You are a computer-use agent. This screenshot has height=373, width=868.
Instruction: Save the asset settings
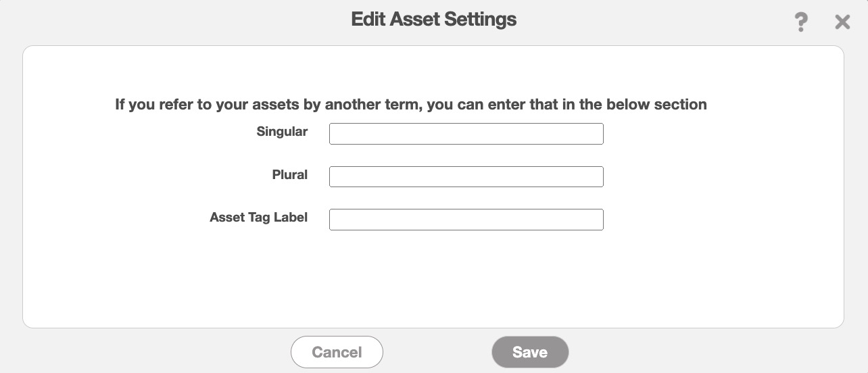[530, 352]
